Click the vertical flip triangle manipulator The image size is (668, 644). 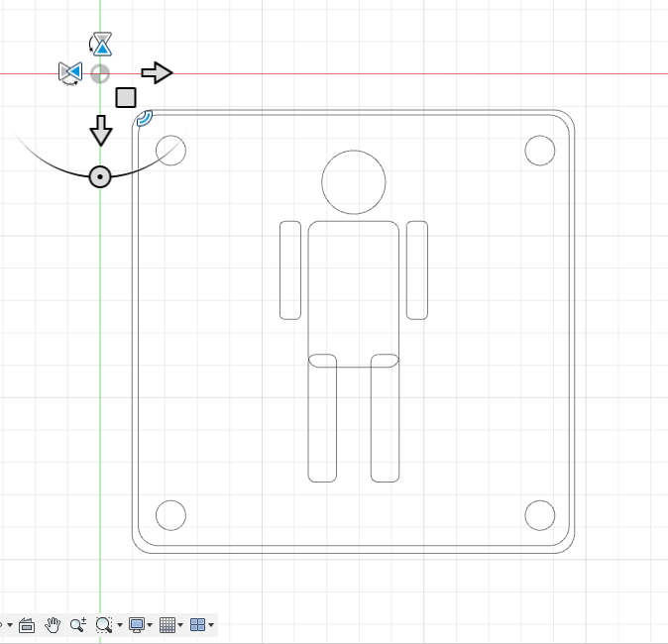point(101,43)
